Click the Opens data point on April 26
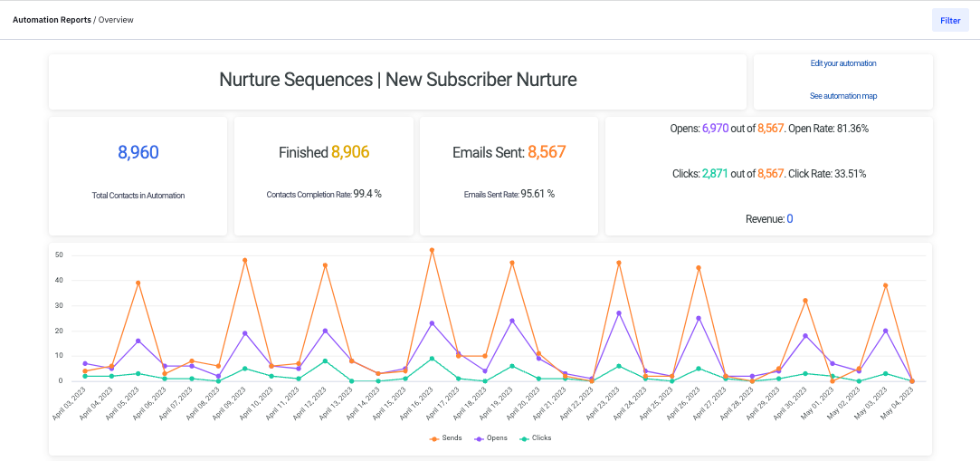980x461 pixels. [699, 318]
